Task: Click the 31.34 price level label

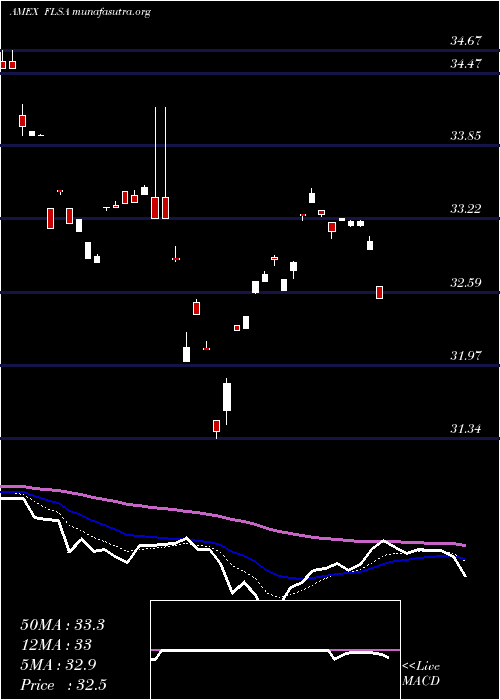Action: (x=466, y=429)
